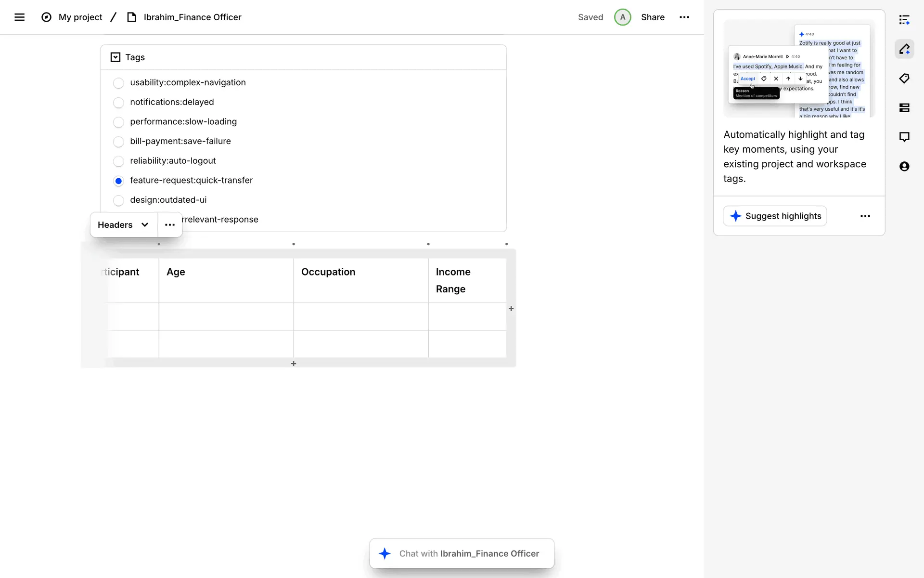Go to My project breadcrumb
Viewport: 924px width, 578px height.
80,17
